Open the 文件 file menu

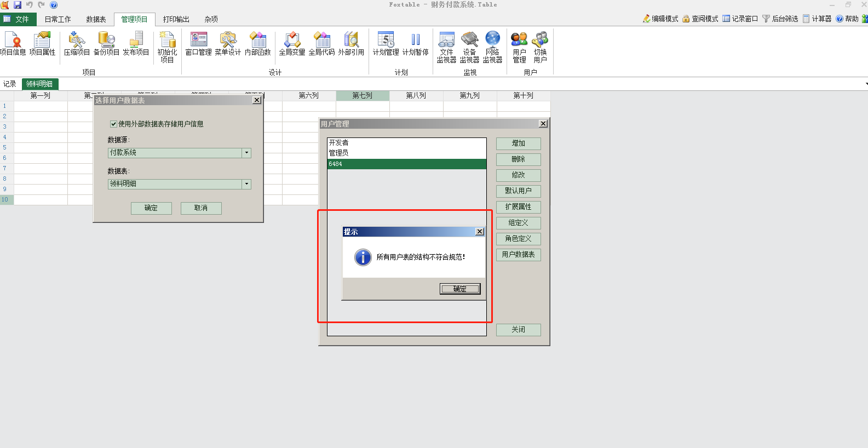point(18,19)
